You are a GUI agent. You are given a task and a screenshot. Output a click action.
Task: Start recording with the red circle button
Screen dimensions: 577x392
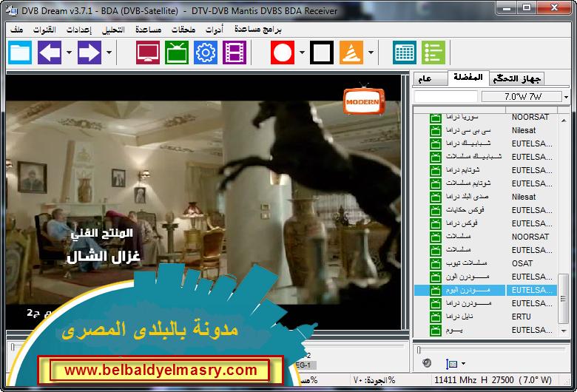click(x=283, y=53)
